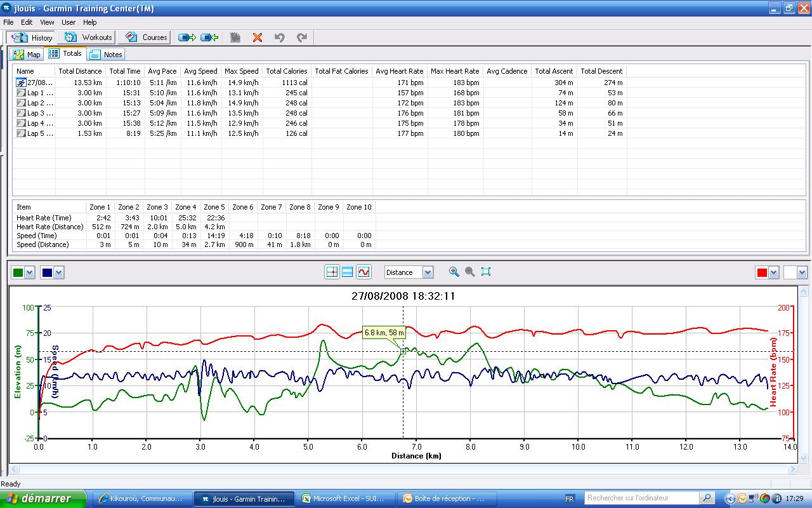Click the Receive from Device icon

click(210, 37)
